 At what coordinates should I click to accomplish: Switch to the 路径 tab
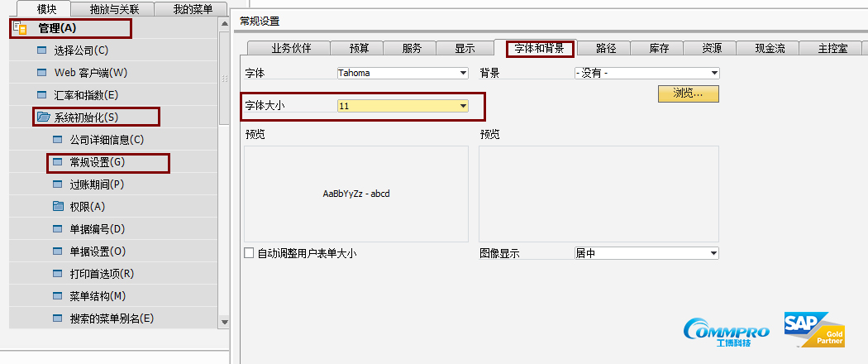point(606,48)
